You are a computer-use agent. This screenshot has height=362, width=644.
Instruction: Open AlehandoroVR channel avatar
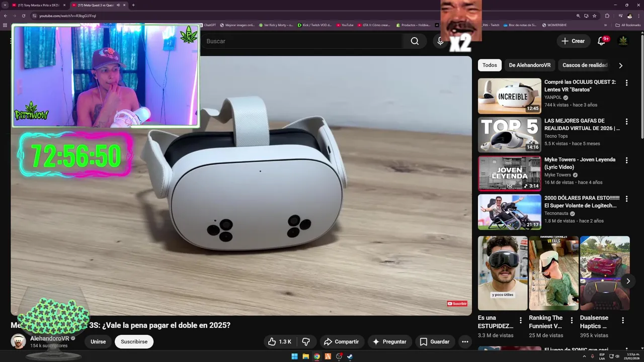point(19,341)
